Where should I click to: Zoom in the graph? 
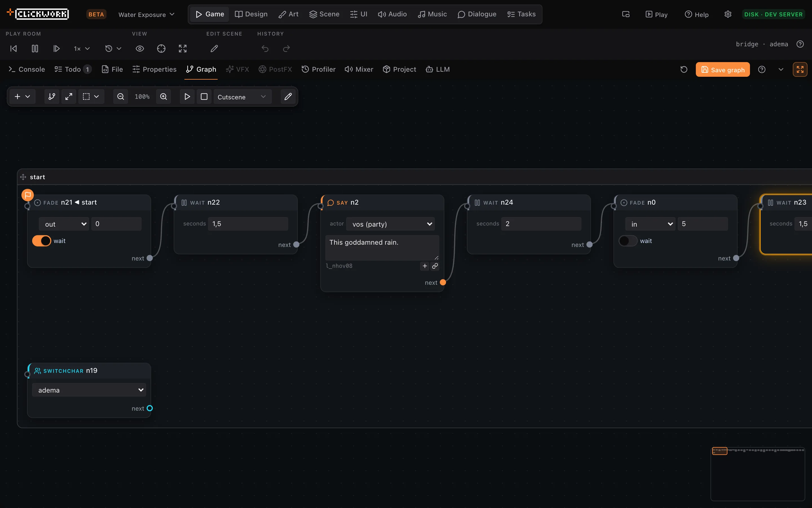coord(164,97)
